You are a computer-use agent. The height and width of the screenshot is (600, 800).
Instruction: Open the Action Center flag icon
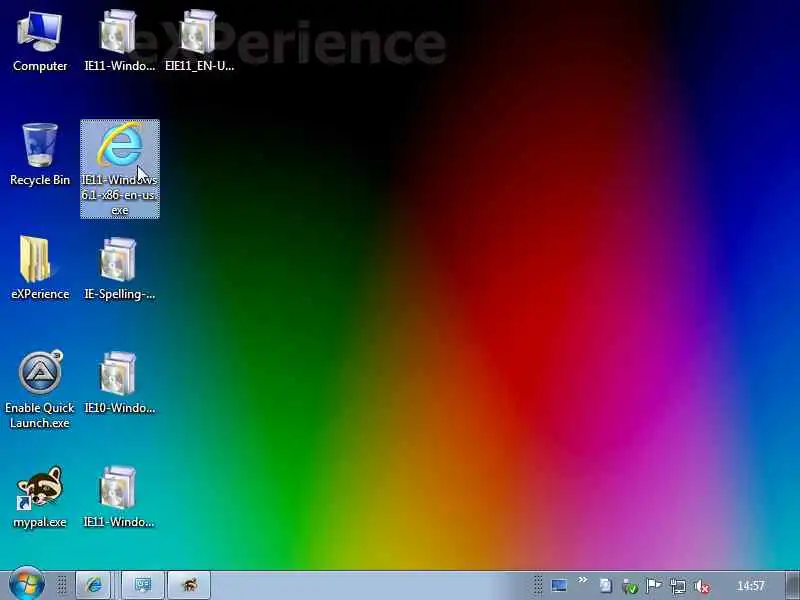(654, 586)
